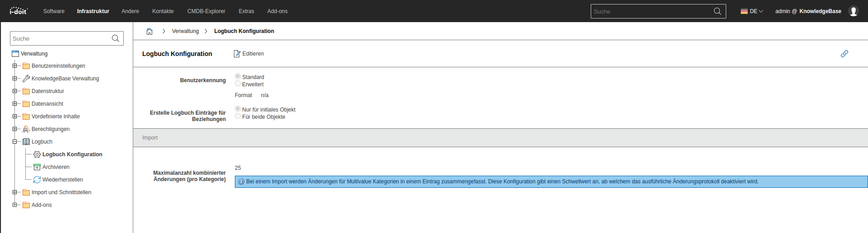
Task: Click the user avatar icon
Action: [853, 11]
